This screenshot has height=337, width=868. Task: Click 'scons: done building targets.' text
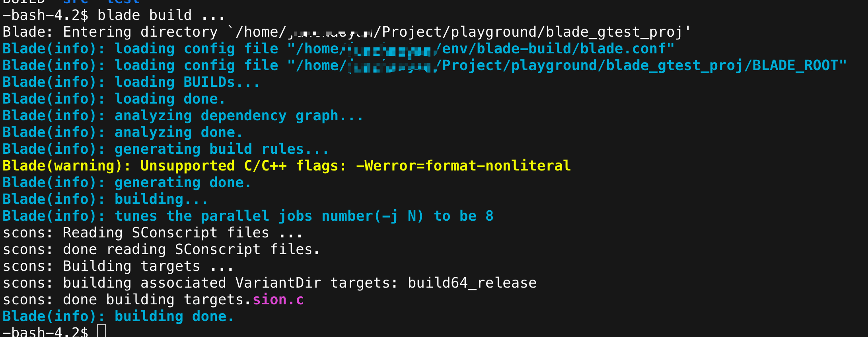tap(127, 300)
